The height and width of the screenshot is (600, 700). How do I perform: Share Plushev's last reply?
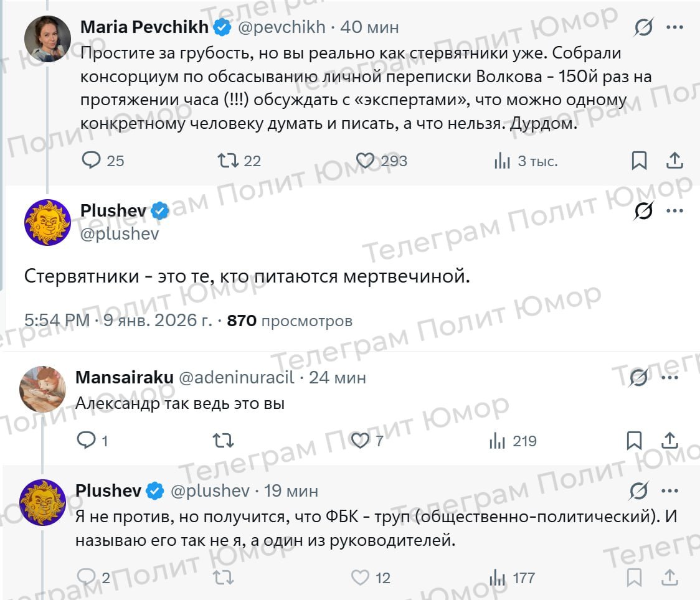(x=669, y=577)
